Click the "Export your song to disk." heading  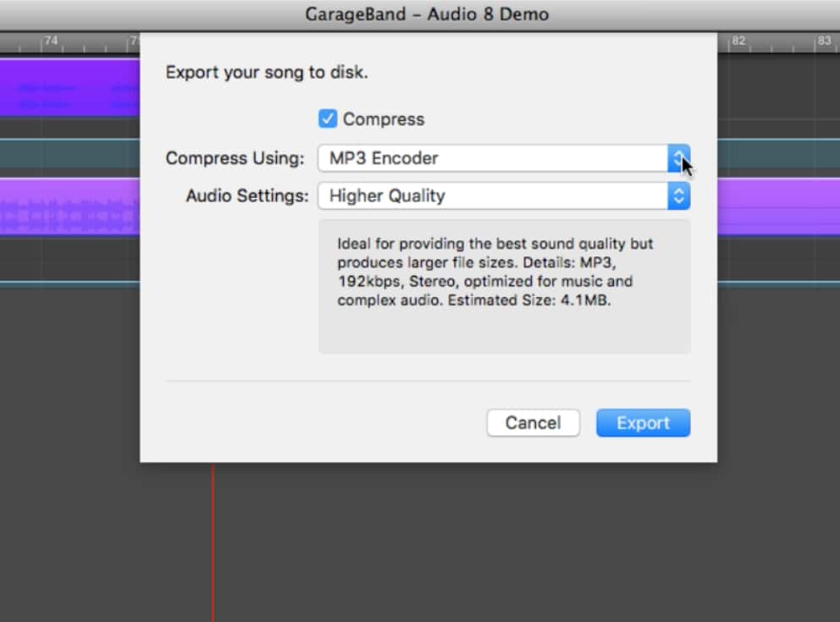267,72
